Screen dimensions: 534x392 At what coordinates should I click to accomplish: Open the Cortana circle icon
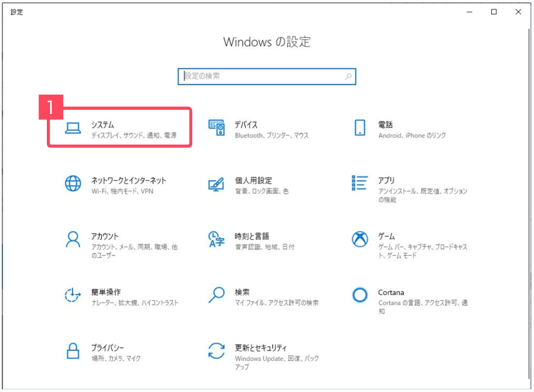pyautogui.click(x=360, y=295)
